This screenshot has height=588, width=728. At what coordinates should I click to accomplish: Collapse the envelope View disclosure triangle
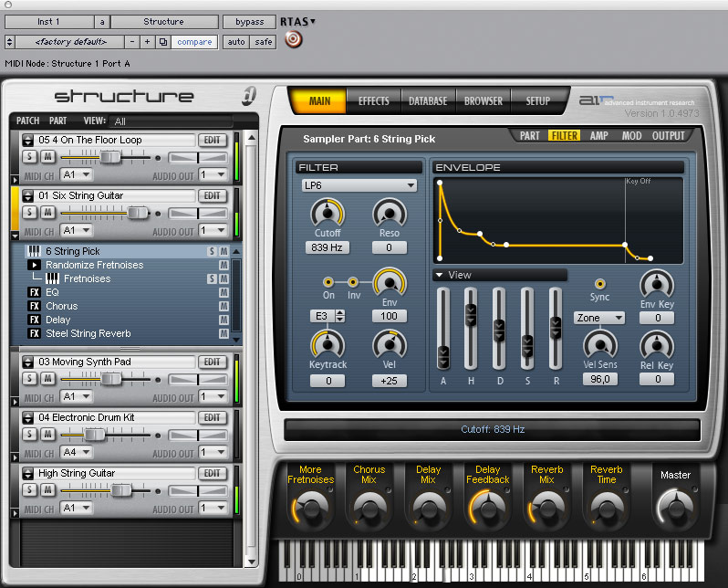(439, 275)
